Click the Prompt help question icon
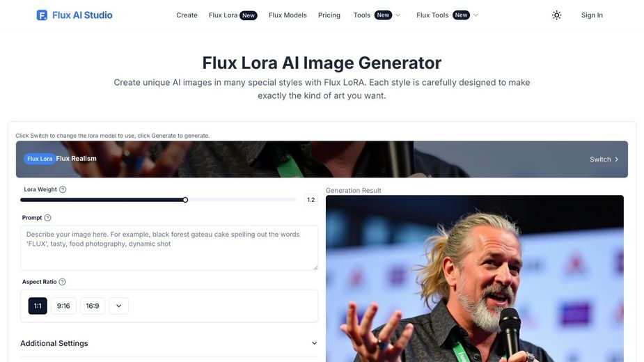This screenshot has height=362, width=644. coord(47,218)
